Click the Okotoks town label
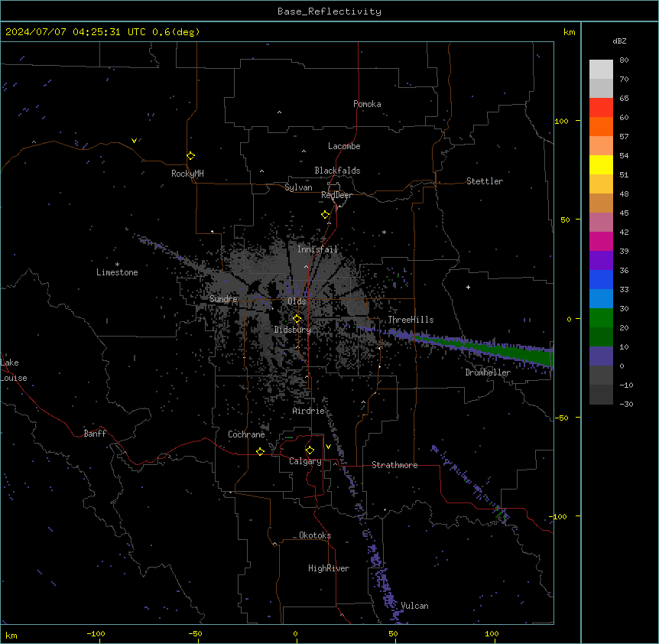The height and width of the screenshot is (644, 659). 315,535
